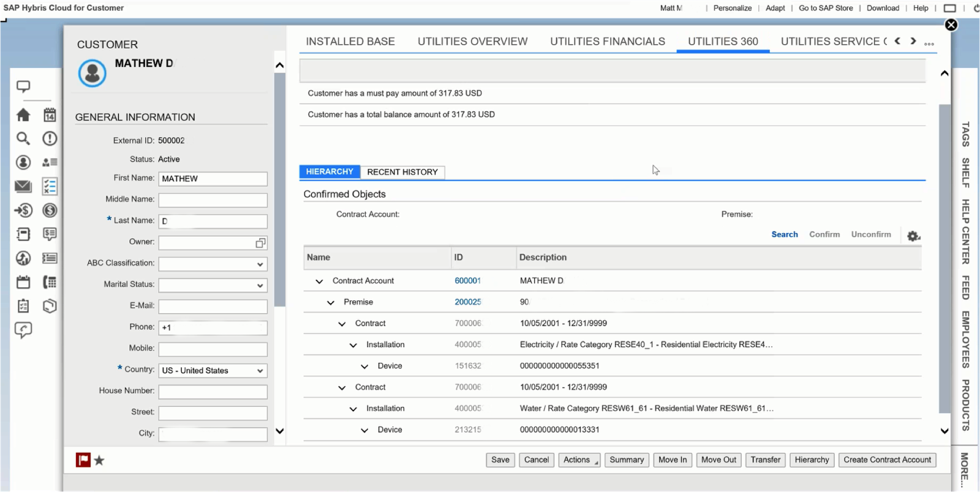Click the customer avatar for MATHEW D

point(92,73)
